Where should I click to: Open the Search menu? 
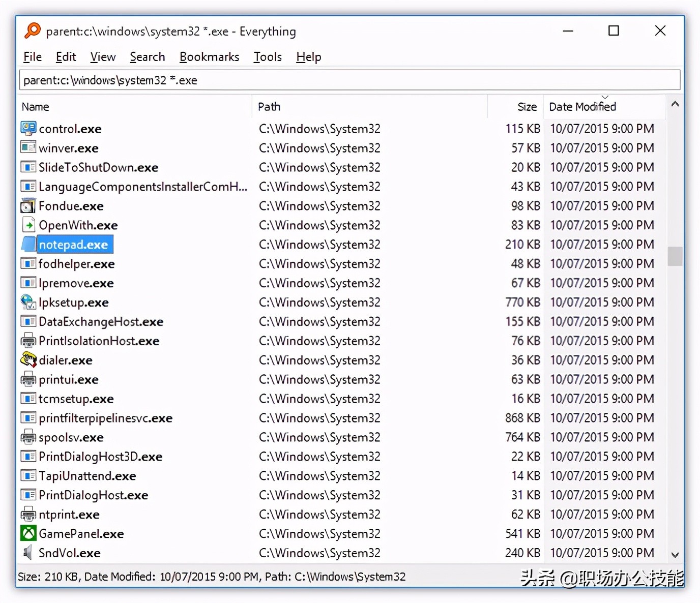pyautogui.click(x=147, y=57)
